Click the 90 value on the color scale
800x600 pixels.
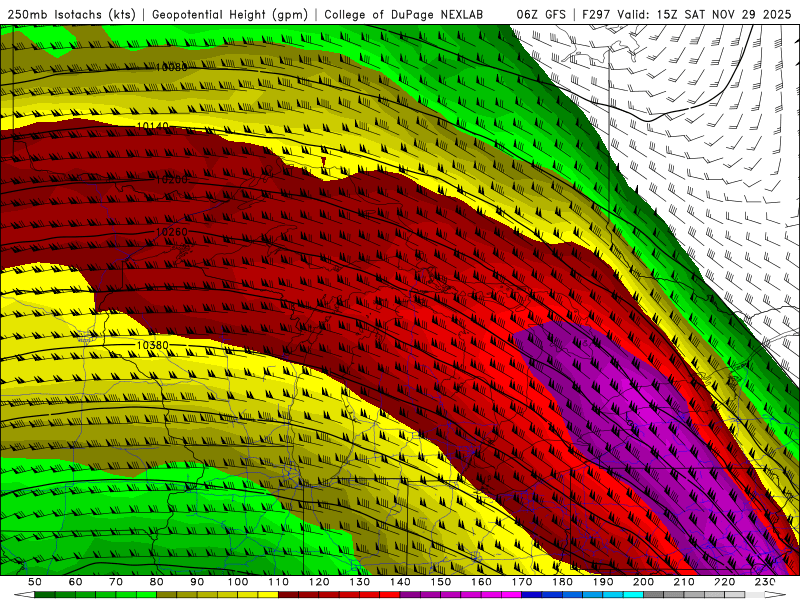[197, 582]
